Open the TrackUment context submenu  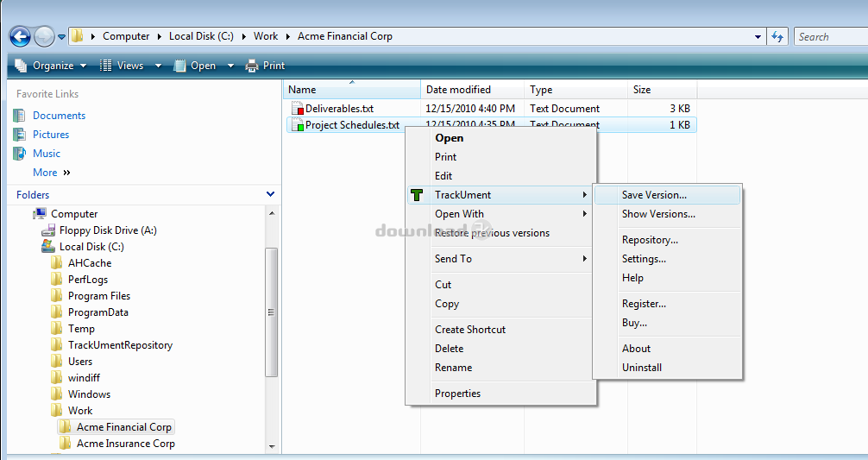pyautogui.click(x=500, y=195)
